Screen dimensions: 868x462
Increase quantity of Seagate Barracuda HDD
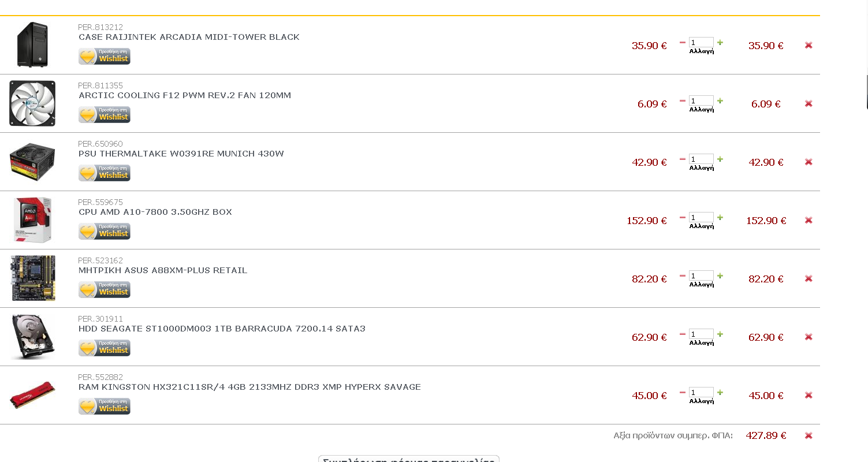720,334
